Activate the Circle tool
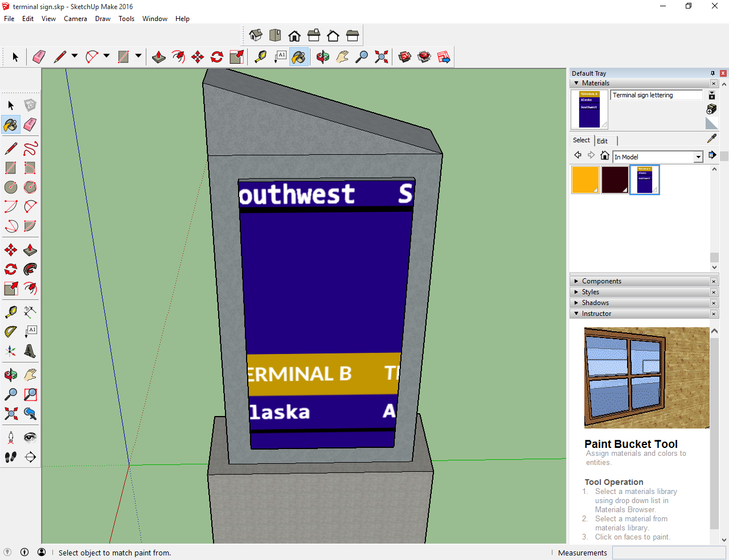This screenshot has width=729, height=560. [11, 187]
